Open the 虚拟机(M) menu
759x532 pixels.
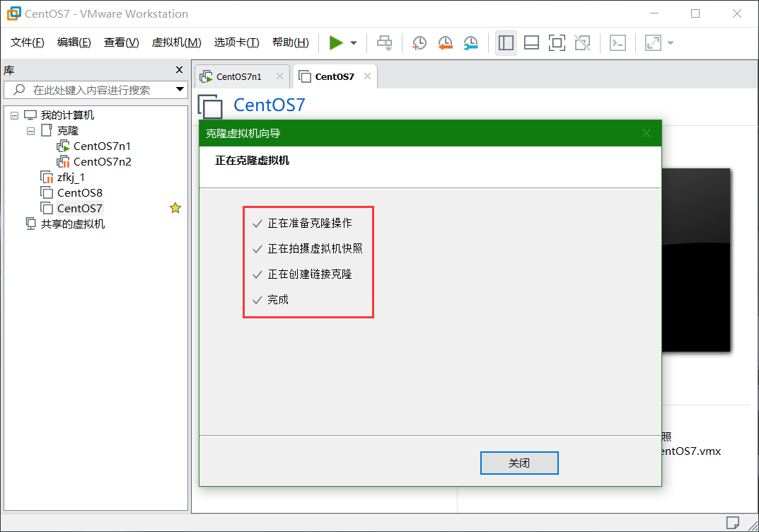(x=176, y=42)
